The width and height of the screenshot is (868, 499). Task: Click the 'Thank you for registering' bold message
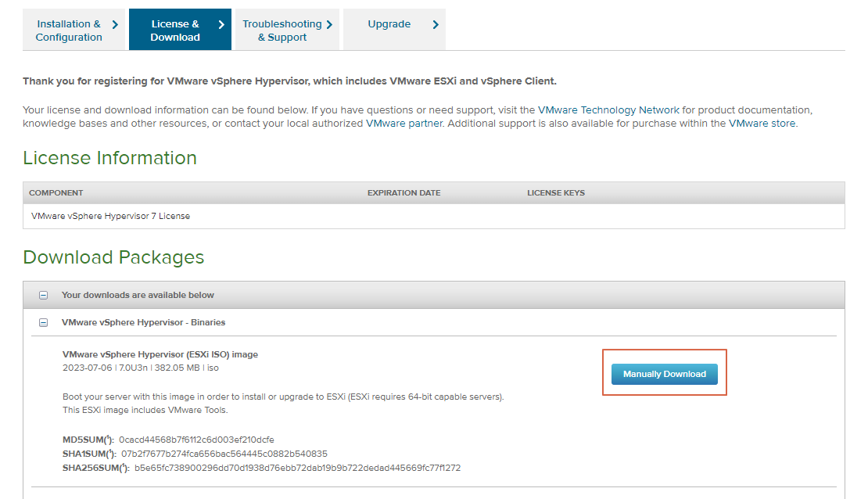pos(289,81)
